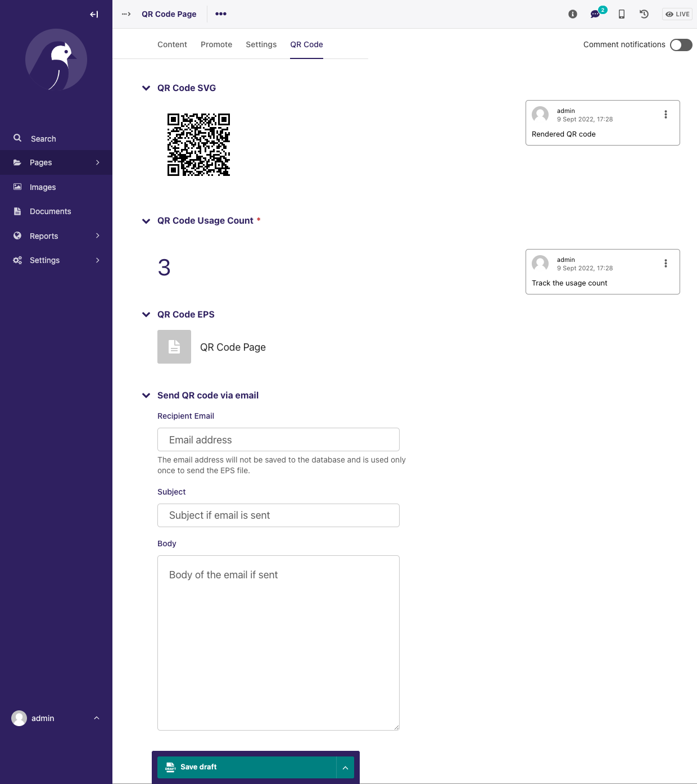Collapse the sidebar with the arrow icon
Image resolution: width=697 pixels, height=784 pixels.
pyautogui.click(x=94, y=14)
